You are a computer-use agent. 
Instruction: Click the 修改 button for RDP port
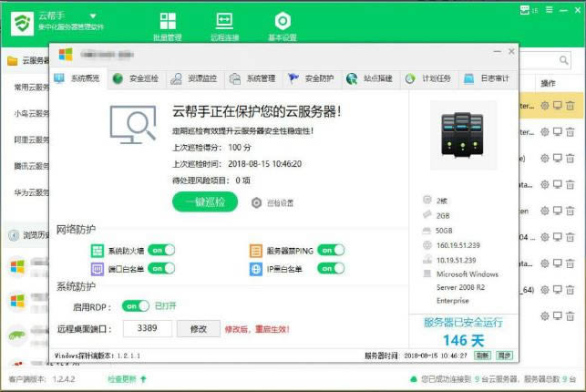[x=198, y=329]
